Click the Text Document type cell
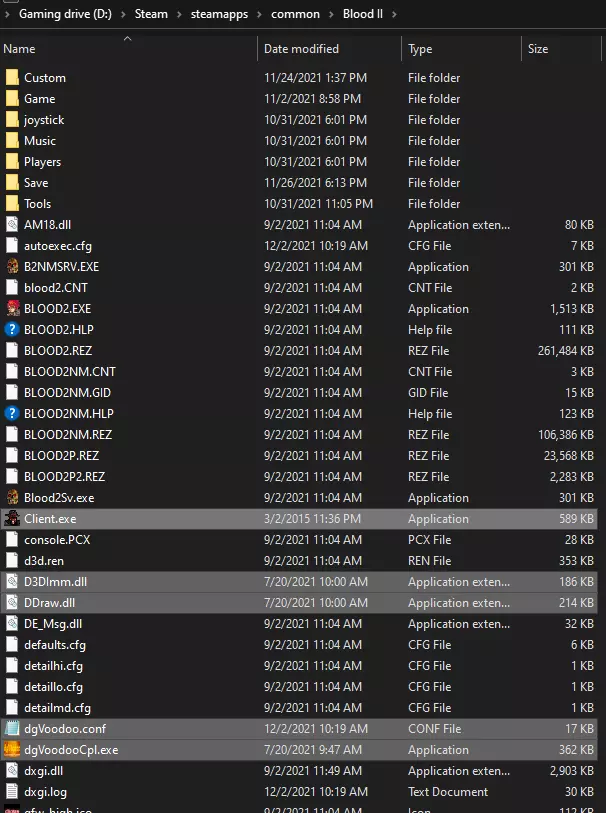The height and width of the screenshot is (813, 606). [x=448, y=792]
